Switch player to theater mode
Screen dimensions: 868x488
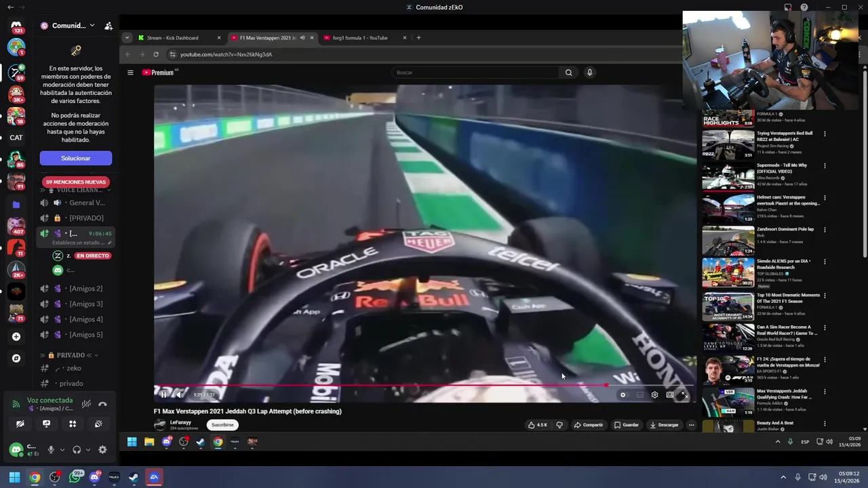[670, 394]
